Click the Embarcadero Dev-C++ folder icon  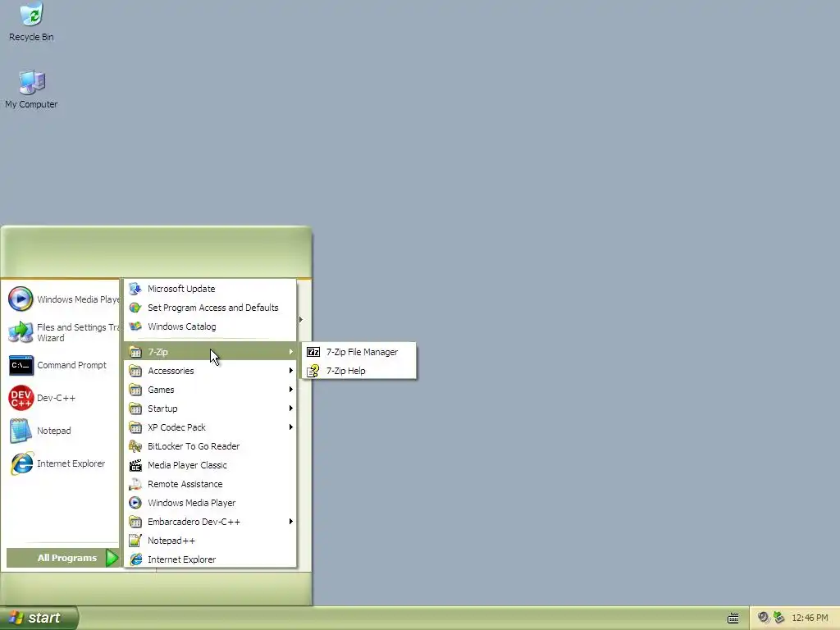pos(135,522)
